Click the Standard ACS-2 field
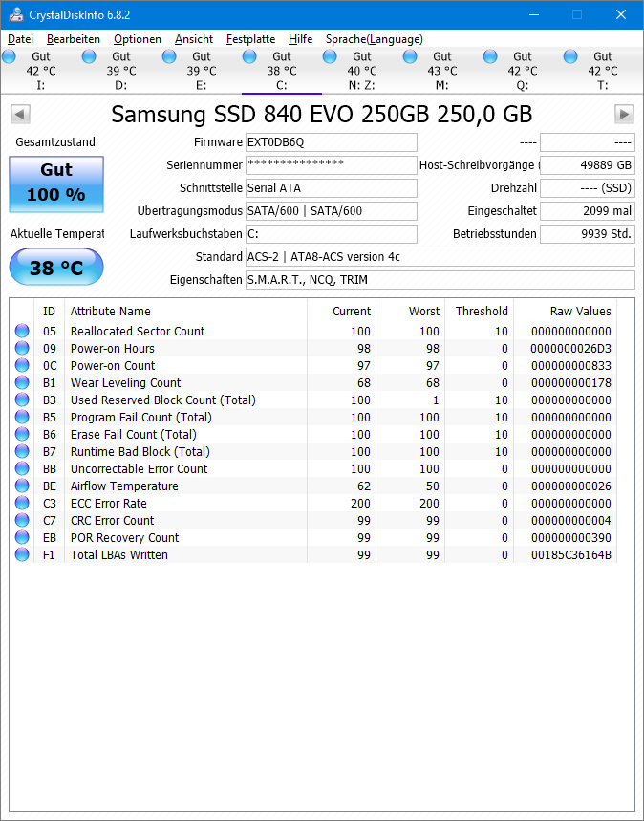 coord(440,257)
